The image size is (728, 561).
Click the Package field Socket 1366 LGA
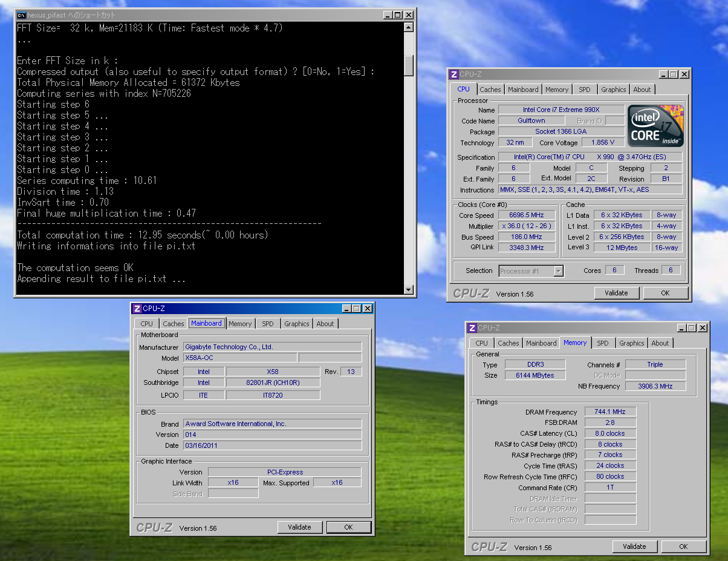tap(561, 131)
